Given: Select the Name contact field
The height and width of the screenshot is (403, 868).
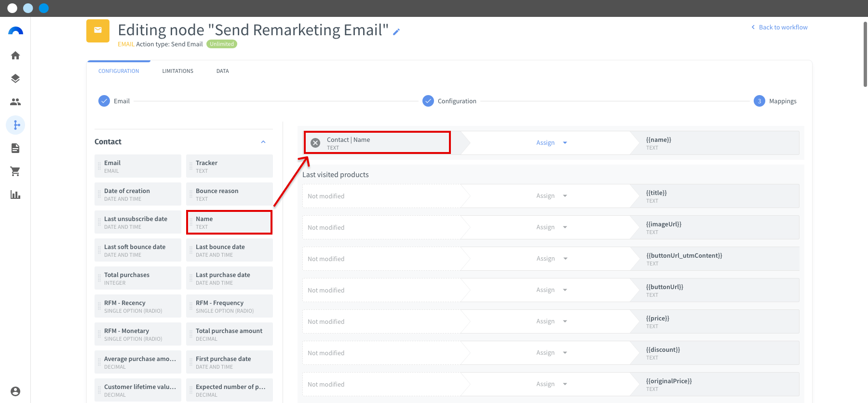Looking at the screenshot, I should (230, 222).
